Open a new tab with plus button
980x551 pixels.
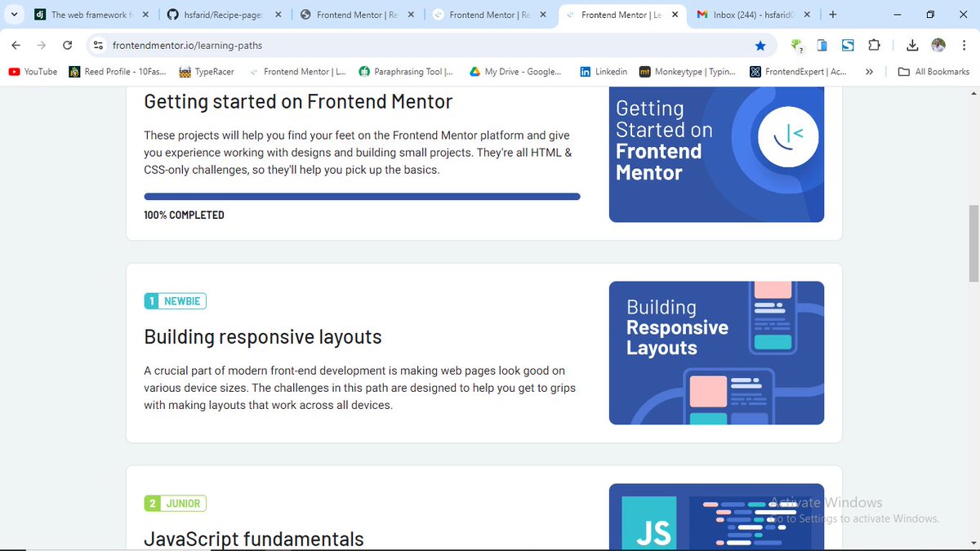coord(832,15)
